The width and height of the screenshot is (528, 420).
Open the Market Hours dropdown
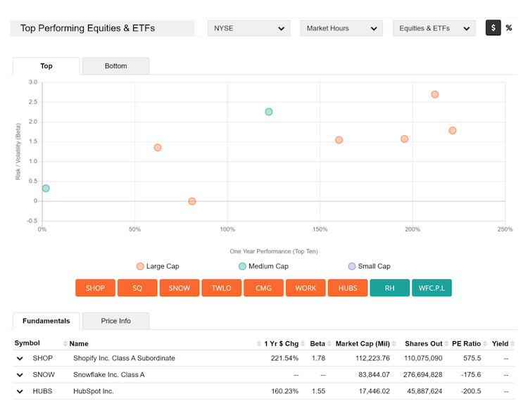(341, 28)
